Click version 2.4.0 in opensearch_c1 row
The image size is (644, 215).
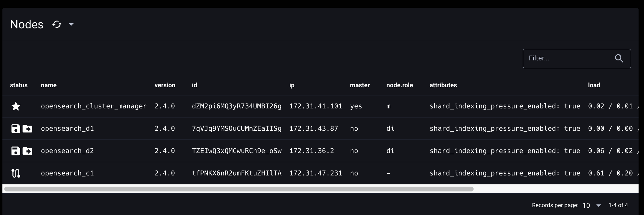(165, 173)
